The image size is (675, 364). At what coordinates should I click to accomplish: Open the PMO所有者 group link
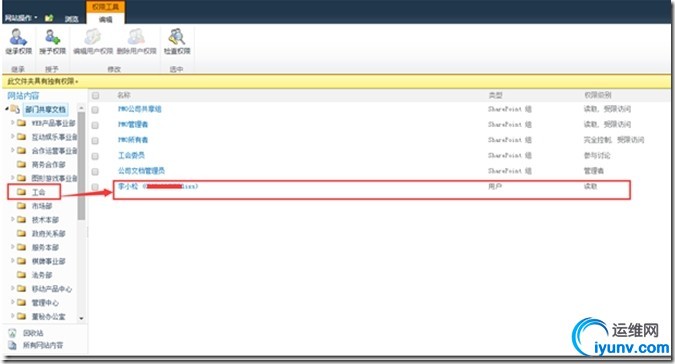(133, 140)
